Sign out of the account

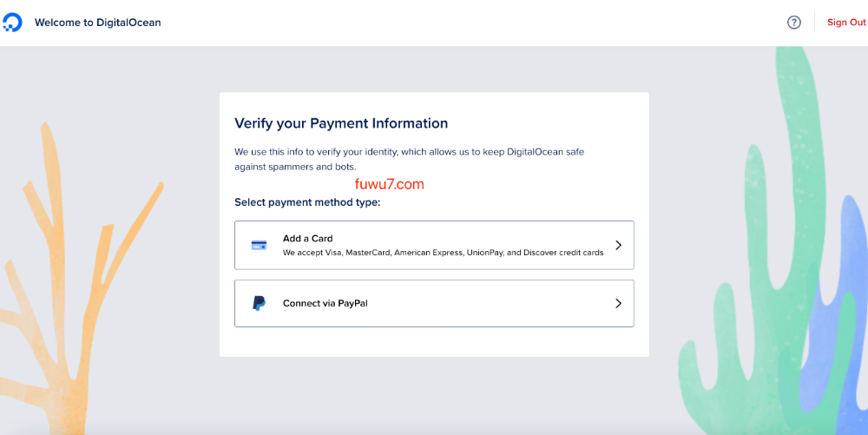point(845,23)
